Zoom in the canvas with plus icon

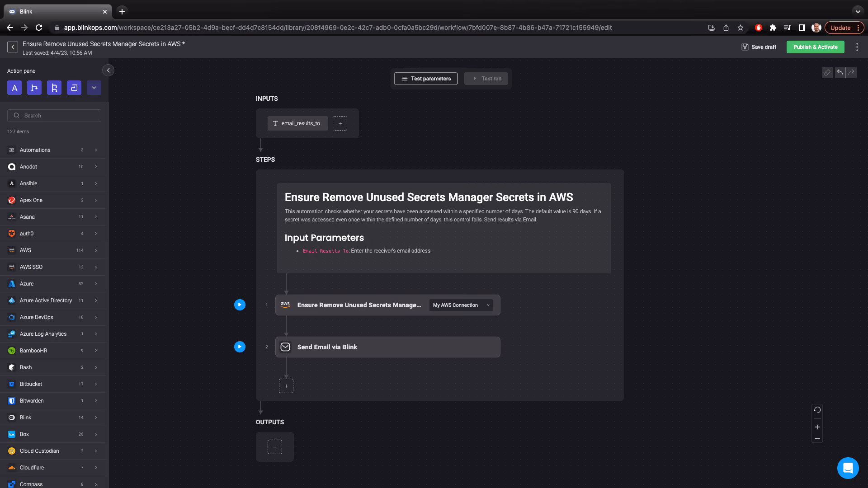click(x=817, y=427)
